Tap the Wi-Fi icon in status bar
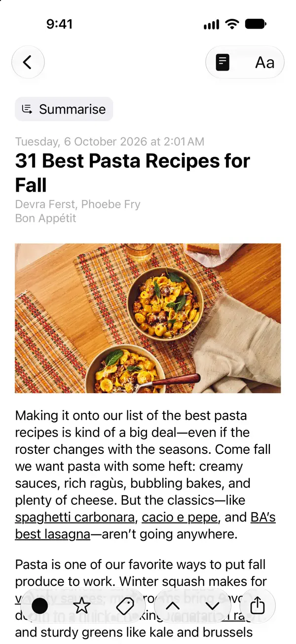 point(230,24)
